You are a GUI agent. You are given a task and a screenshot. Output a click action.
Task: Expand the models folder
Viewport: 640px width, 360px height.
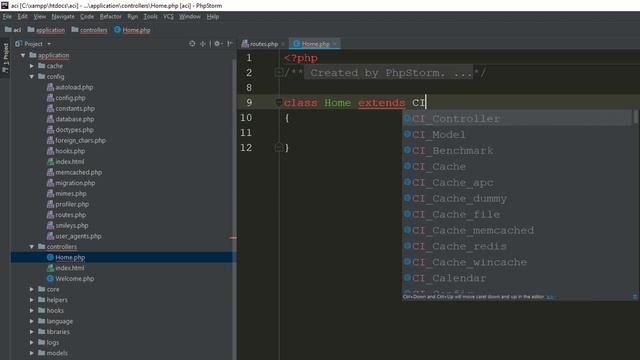32,353
